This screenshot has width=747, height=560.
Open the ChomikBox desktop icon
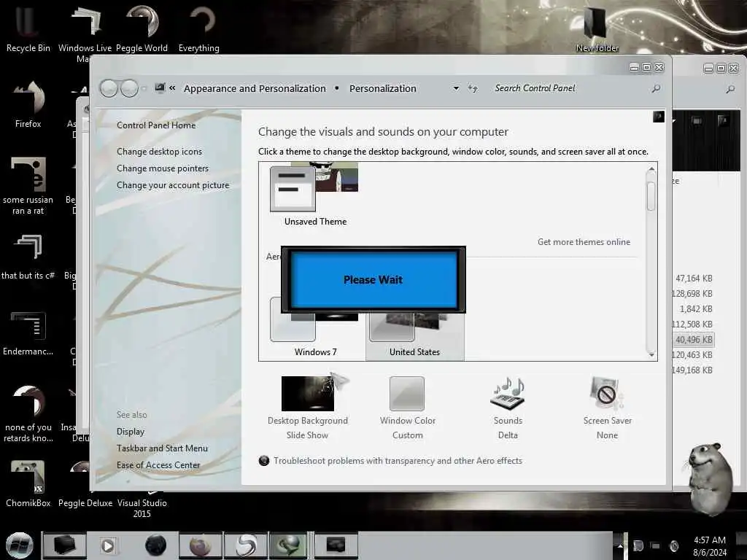coord(28,483)
